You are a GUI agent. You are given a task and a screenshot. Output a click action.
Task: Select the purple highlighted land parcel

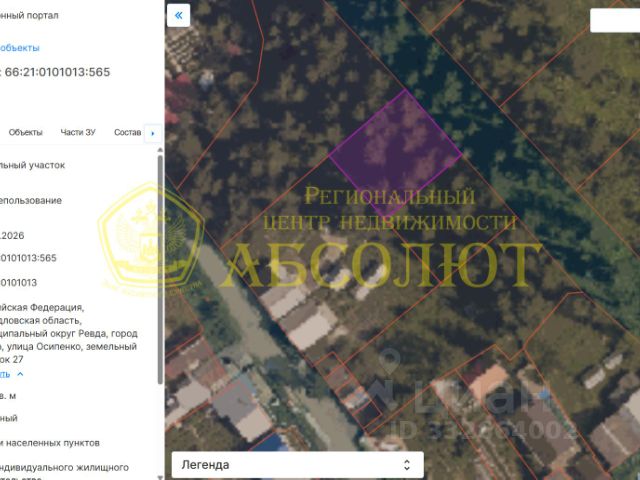(395, 153)
